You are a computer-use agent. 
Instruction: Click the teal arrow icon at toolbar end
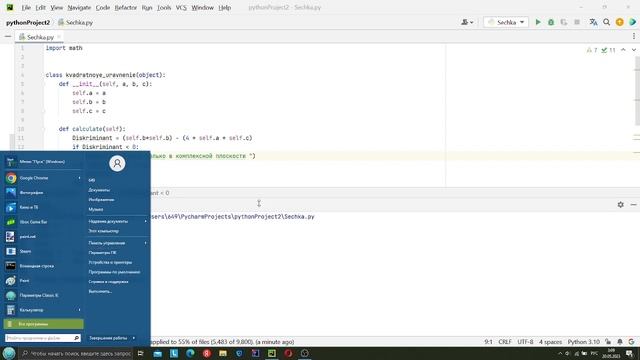[x=633, y=22]
